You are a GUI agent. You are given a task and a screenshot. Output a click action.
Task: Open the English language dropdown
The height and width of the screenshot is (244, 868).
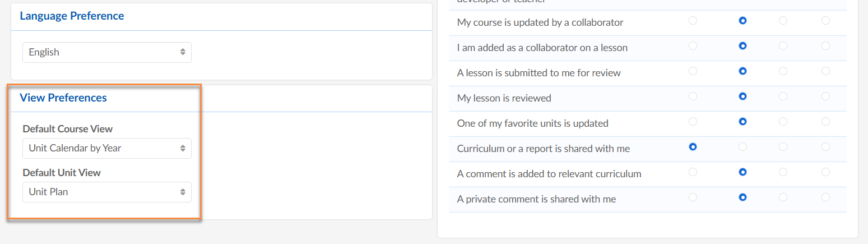click(x=107, y=52)
